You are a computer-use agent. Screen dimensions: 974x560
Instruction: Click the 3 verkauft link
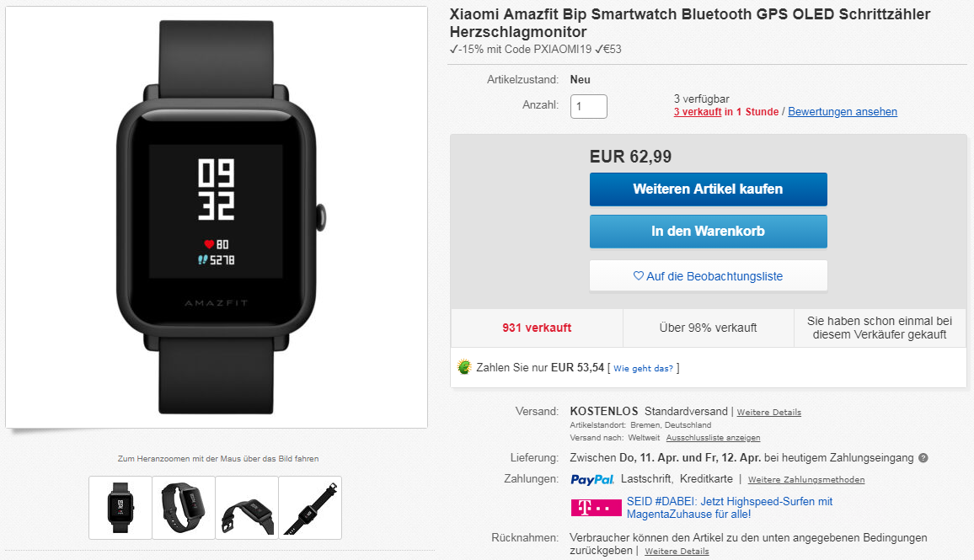698,112
